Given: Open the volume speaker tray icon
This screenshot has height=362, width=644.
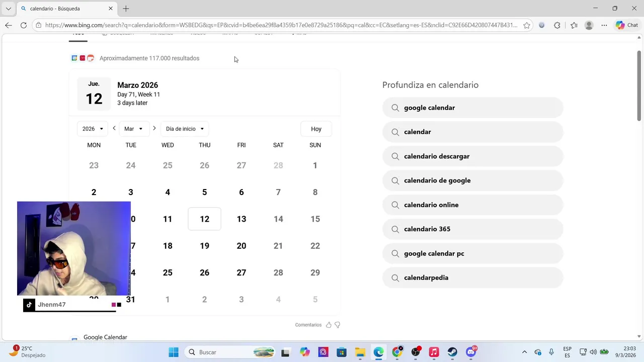Looking at the screenshot, I should click(593, 352).
